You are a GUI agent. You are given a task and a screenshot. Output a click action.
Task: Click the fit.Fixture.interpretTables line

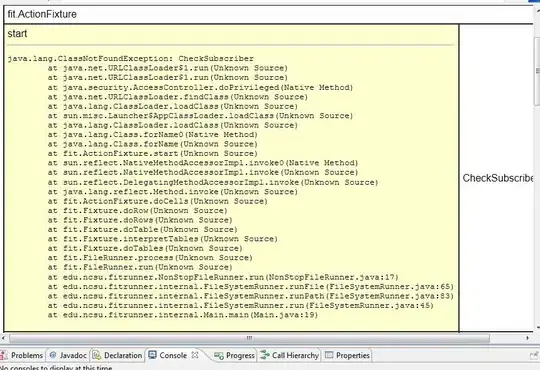coord(163,239)
